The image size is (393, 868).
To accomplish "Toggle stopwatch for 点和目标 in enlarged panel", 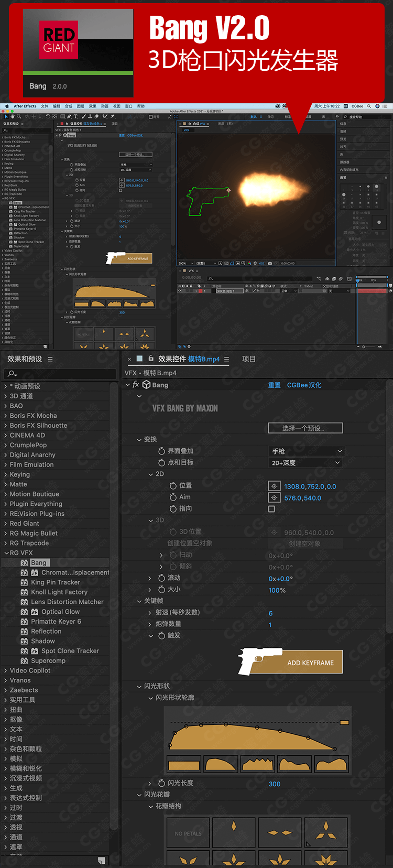I will click(162, 463).
